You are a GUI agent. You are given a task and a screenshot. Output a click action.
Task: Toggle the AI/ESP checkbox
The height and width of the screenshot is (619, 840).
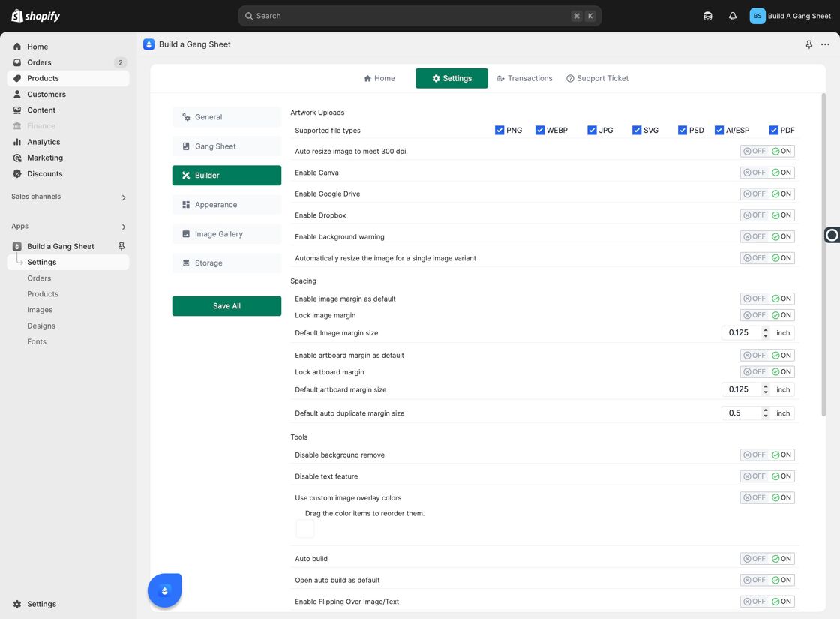[719, 131]
